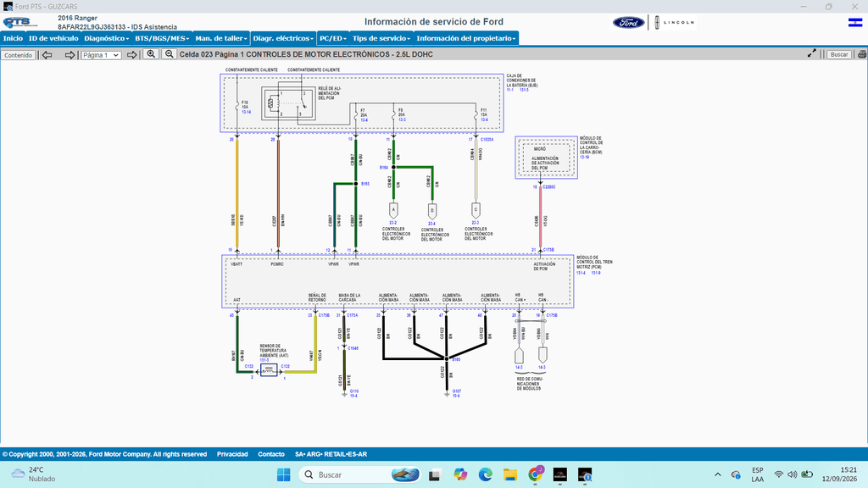
Task: Expand the PC/ED menu
Action: click(x=333, y=38)
